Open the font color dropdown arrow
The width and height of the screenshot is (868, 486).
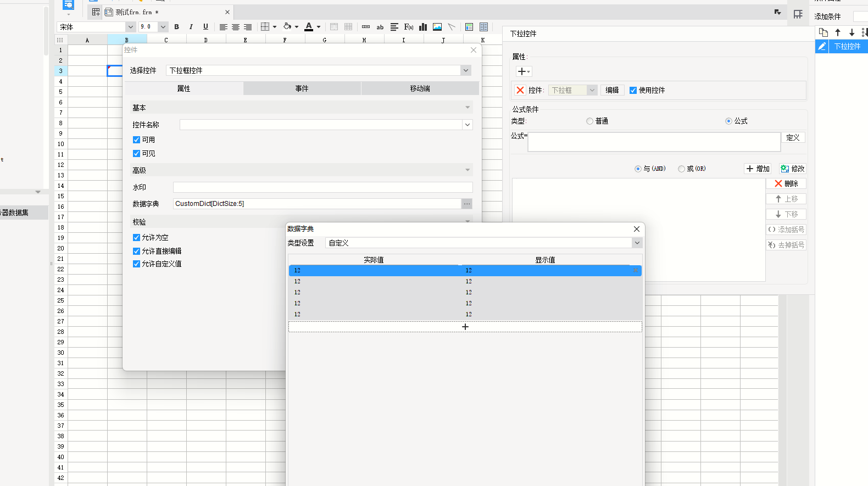(319, 27)
